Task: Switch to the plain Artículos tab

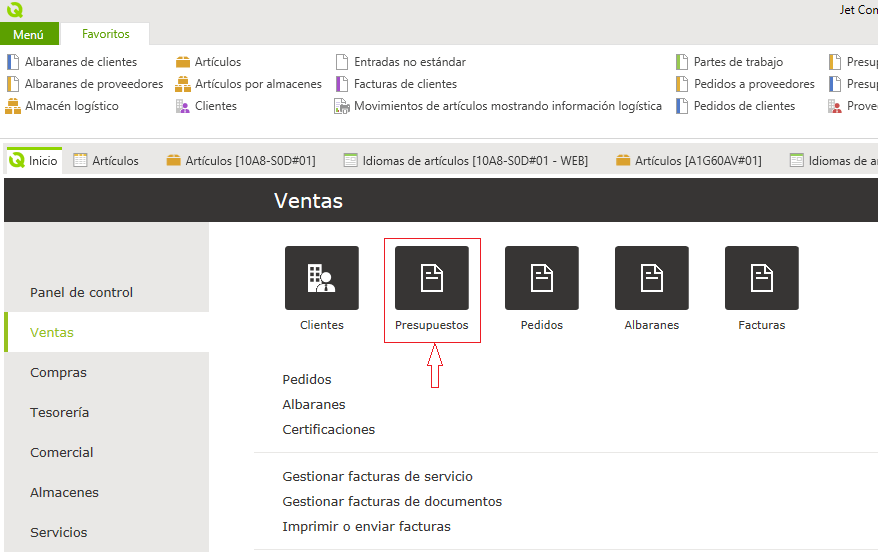Action: click(x=106, y=161)
